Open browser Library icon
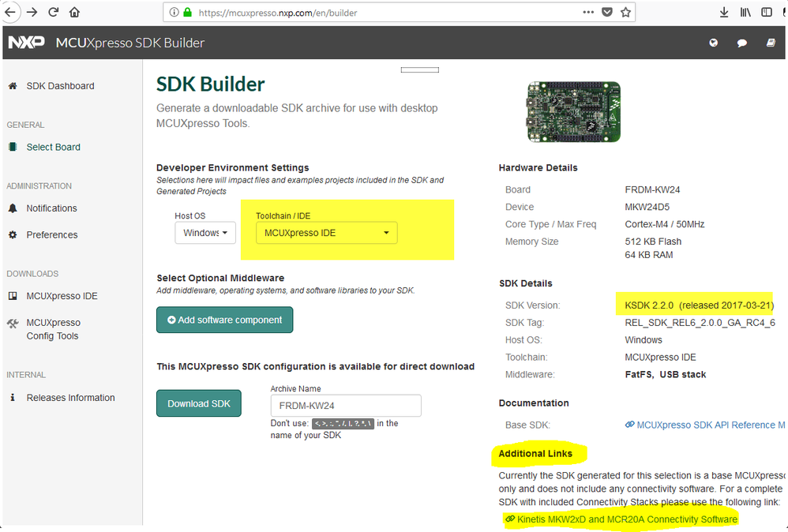This screenshot has width=788, height=532. [745, 12]
